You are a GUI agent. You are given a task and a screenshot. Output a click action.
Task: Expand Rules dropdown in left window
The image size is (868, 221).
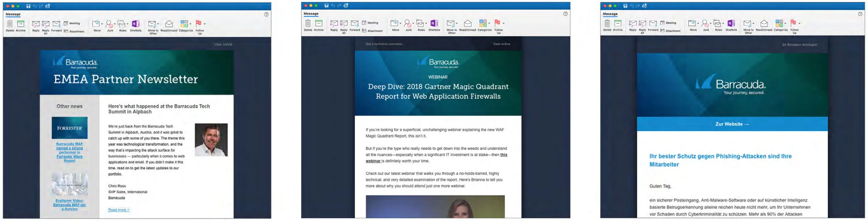128,24
